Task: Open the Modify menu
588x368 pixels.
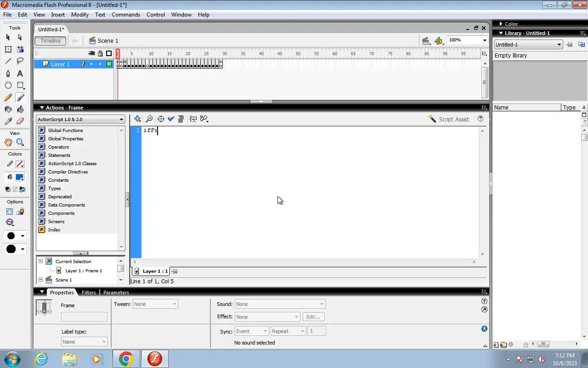Action: (80, 15)
